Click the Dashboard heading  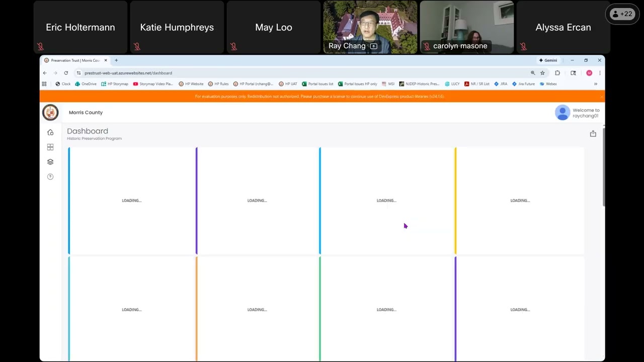pyautogui.click(x=88, y=131)
